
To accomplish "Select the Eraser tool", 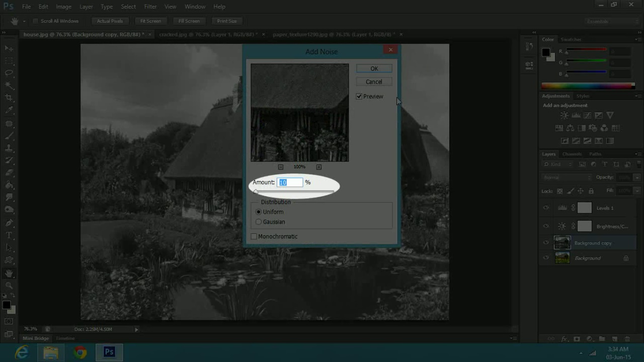I will point(9,172).
